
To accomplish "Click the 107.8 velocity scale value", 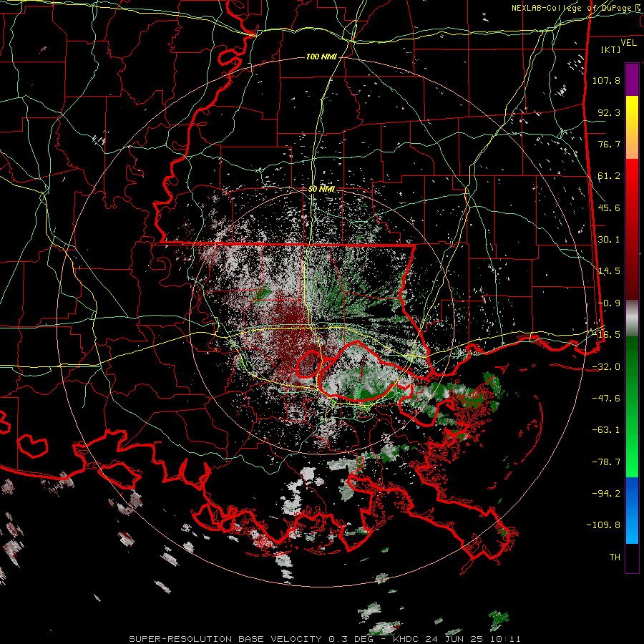I will 606,80.
